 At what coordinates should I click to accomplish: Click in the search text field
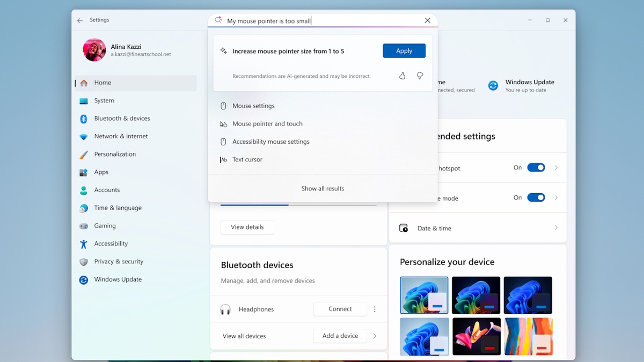pyautogui.click(x=322, y=21)
